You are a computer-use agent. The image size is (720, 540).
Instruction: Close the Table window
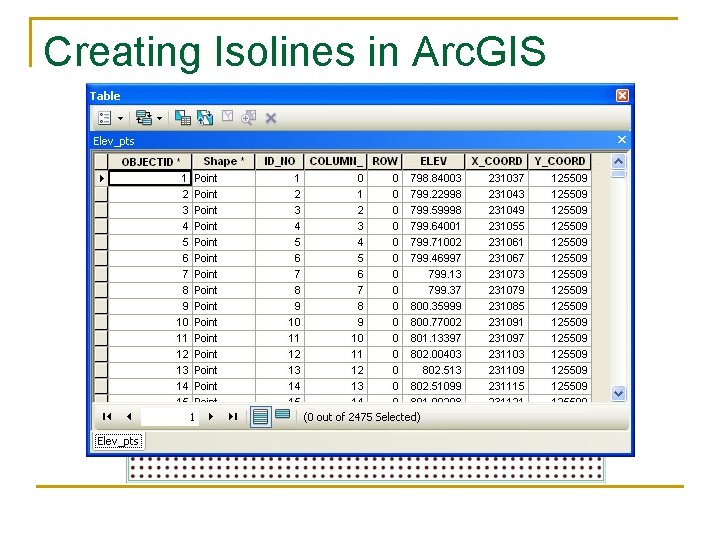point(622,96)
